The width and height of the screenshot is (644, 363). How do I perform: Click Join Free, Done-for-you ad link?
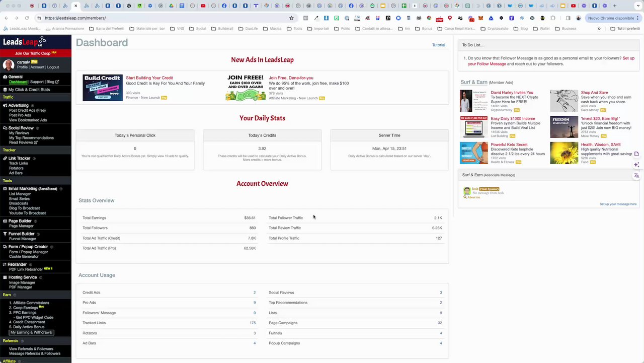point(291,78)
